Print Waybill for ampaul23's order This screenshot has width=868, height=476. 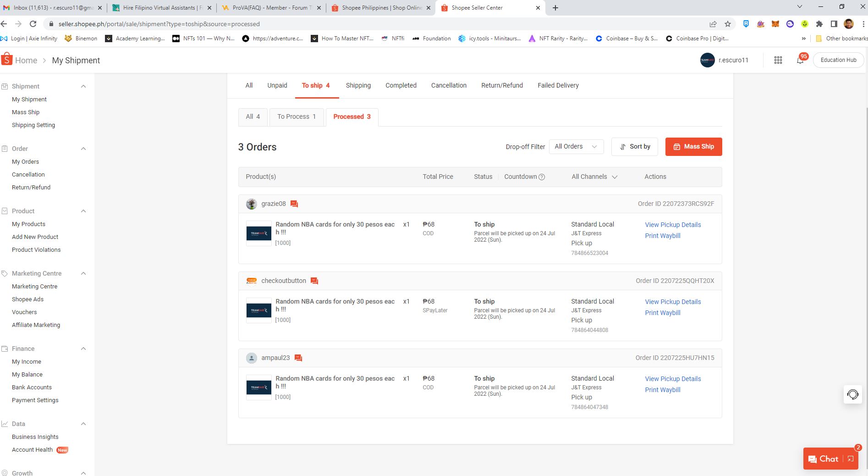pos(663,390)
